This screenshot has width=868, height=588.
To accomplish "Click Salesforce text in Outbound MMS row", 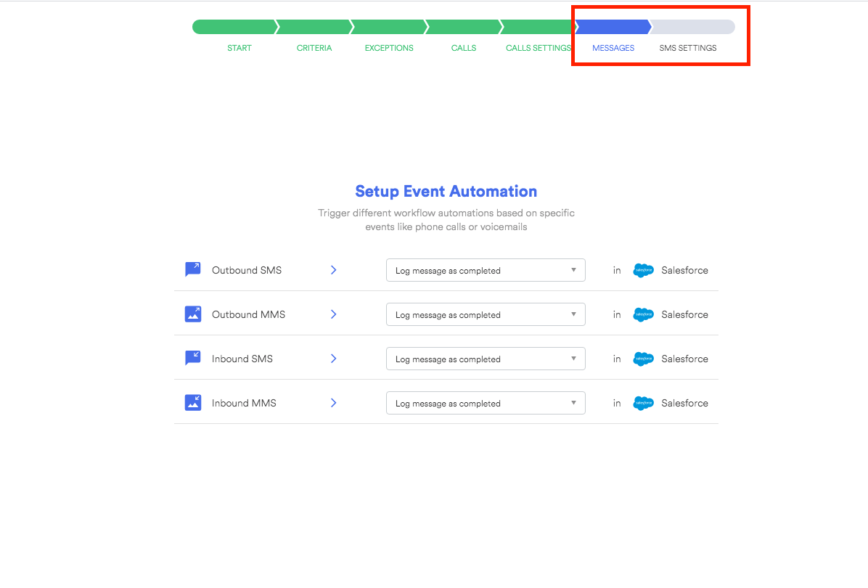I will click(685, 314).
